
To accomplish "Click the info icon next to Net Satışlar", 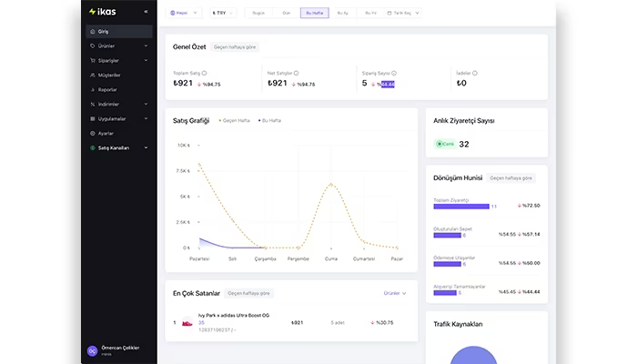I will click(x=296, y=73).
